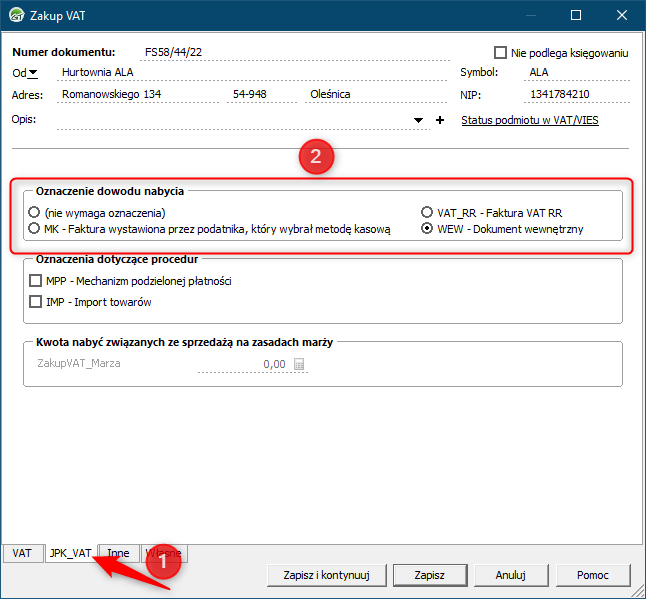Expand the Od dropdown arrow
The height and width of the screenshot is (599, 646).
pos(33,72)
